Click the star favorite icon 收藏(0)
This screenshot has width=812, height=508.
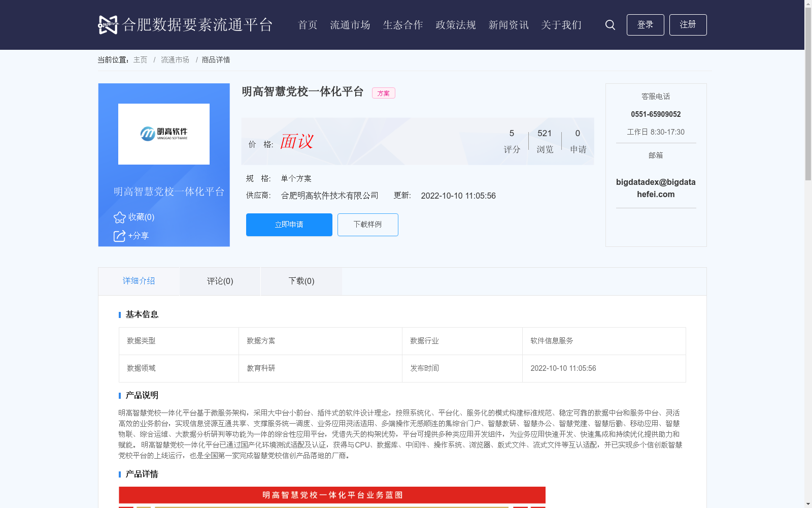tap(120, 217)
